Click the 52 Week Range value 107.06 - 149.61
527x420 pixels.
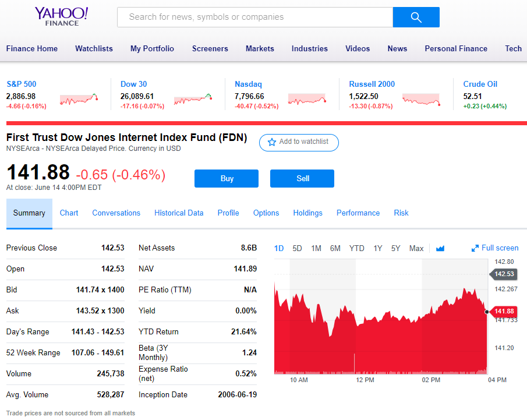pyautogui.click(x=98, y=353)
